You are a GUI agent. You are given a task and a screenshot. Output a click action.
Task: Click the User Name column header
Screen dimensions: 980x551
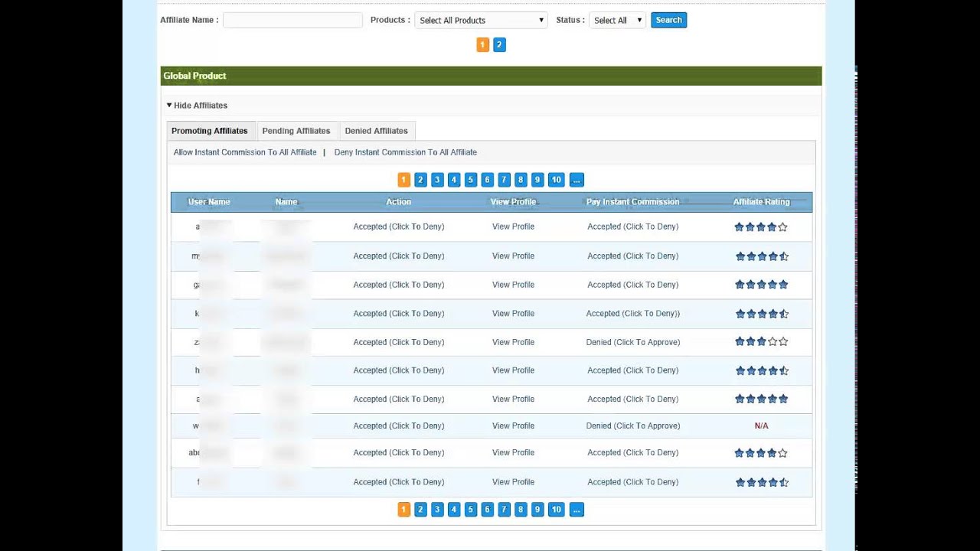pyautogui.click(x=209, y=202)
